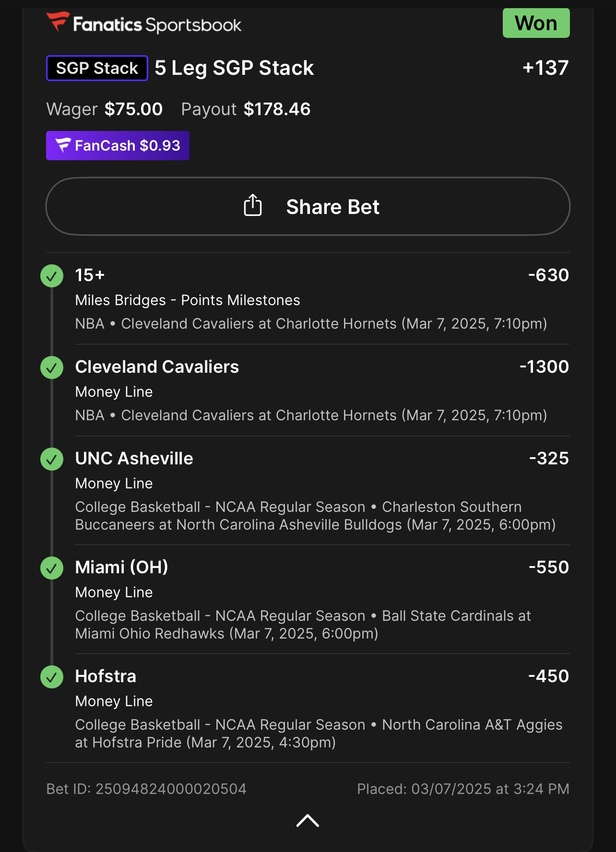Click the FanCash flag icon

click(63, 145)
